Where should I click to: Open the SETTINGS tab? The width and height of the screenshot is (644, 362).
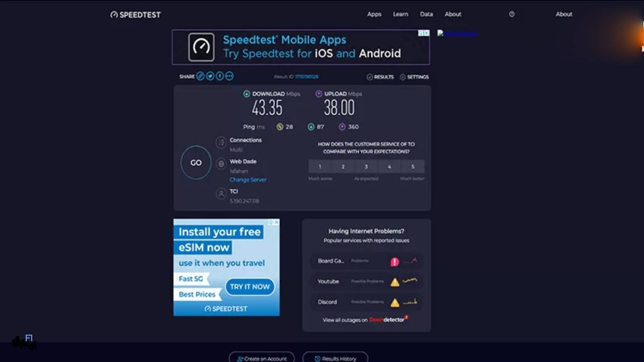[414, 77]
